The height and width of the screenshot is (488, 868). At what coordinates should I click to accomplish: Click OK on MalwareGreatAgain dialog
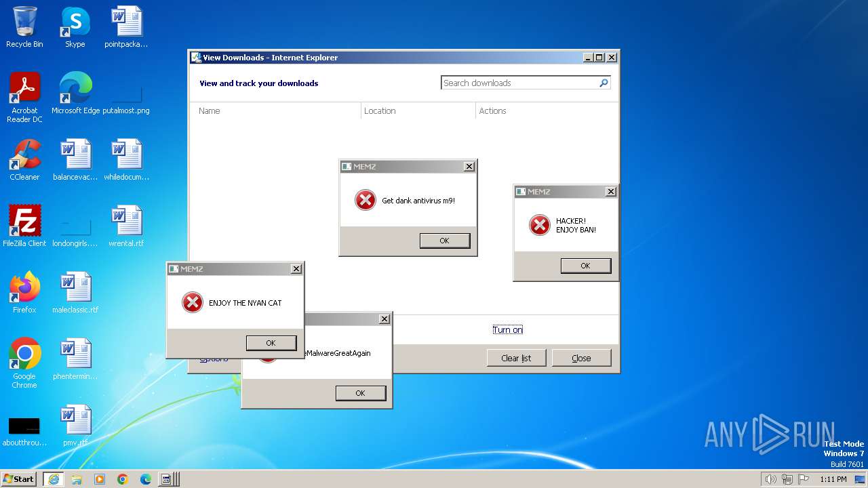(361, 393)
